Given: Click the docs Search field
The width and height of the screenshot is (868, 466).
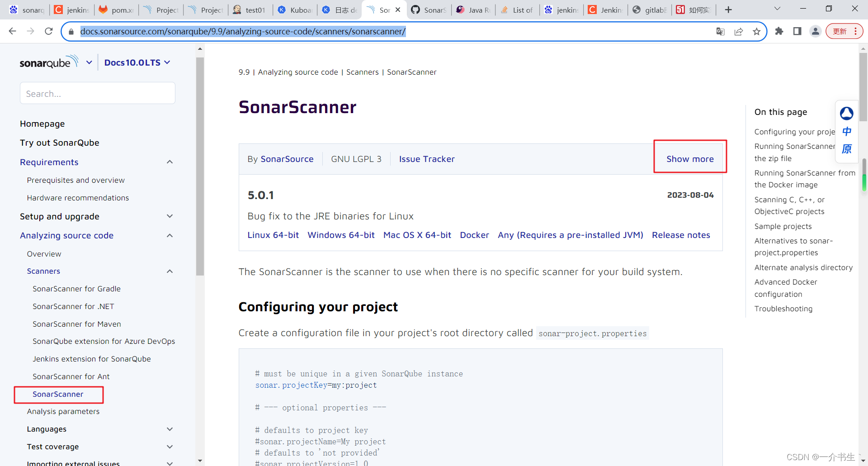Looking at the screenshot, I should [98, 93].
